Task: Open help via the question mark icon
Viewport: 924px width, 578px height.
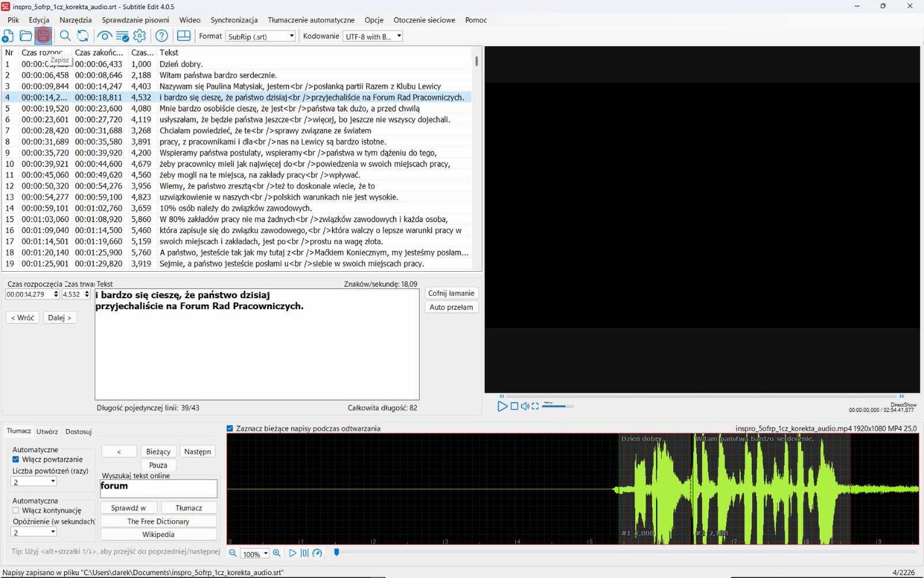Action: click(x=162, y=36)
